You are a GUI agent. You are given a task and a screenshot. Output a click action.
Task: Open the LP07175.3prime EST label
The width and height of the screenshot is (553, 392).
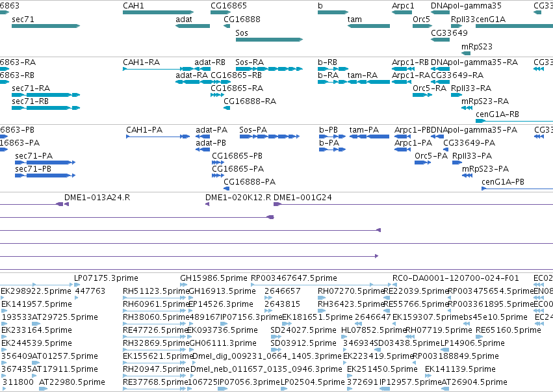pos(106,278)
